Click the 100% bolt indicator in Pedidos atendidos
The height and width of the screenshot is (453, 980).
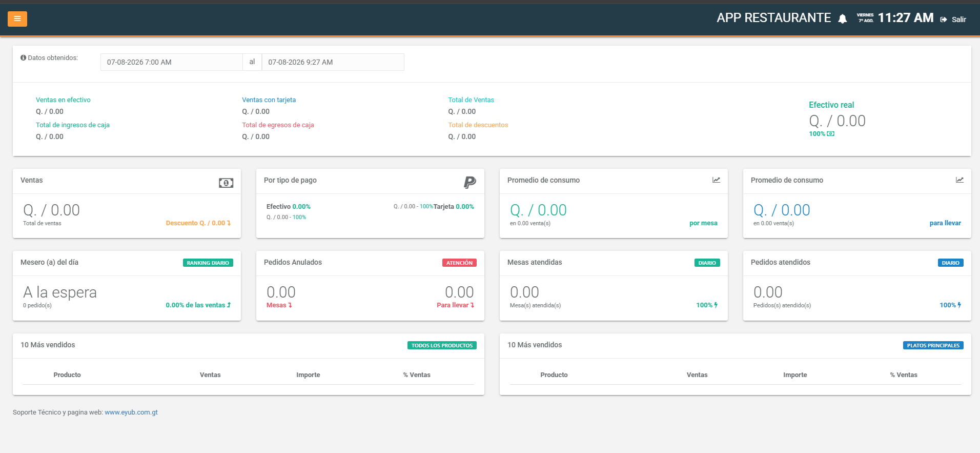click(950, 305)
